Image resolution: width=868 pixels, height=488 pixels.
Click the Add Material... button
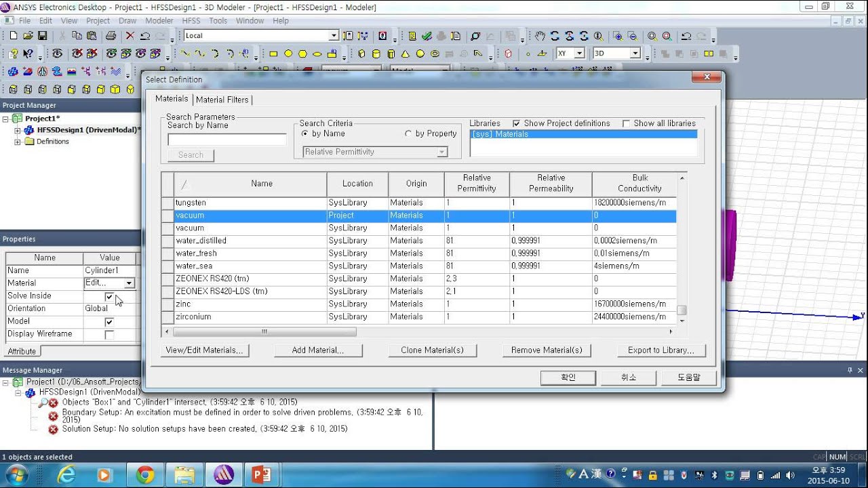[x=318, y=350]
